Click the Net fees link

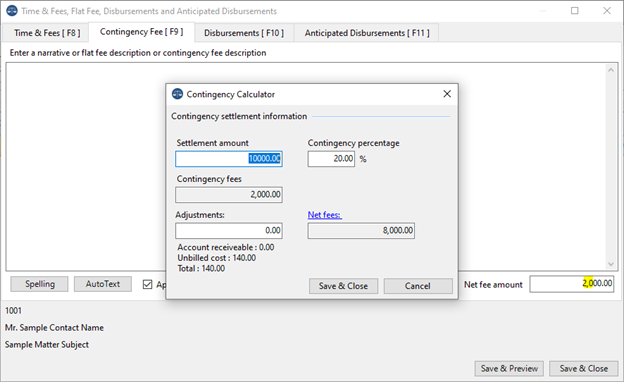point(324,215)
